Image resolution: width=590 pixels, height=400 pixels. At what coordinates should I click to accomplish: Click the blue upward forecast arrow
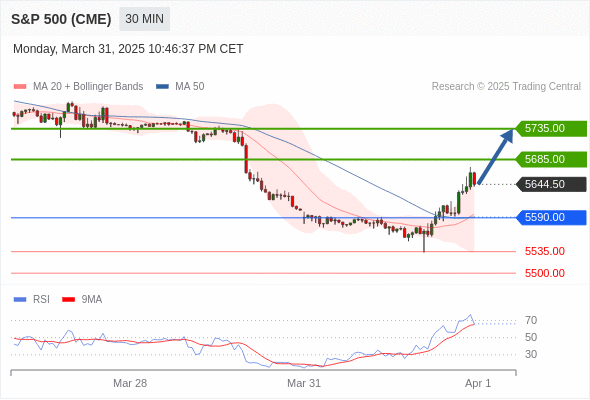496,156
